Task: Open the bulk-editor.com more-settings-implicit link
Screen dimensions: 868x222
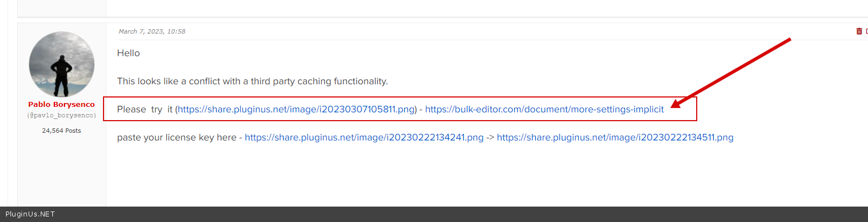Action: click(x=544, y=109)
